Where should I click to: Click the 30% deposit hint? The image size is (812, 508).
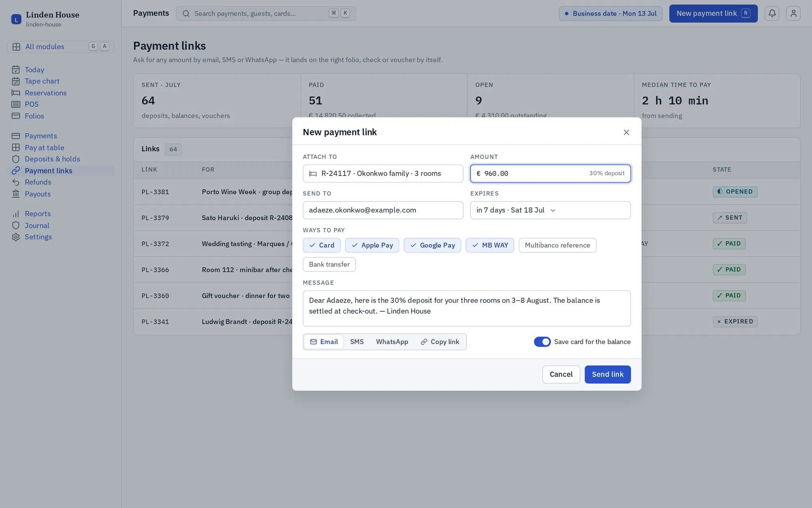[x=607, y=174]
